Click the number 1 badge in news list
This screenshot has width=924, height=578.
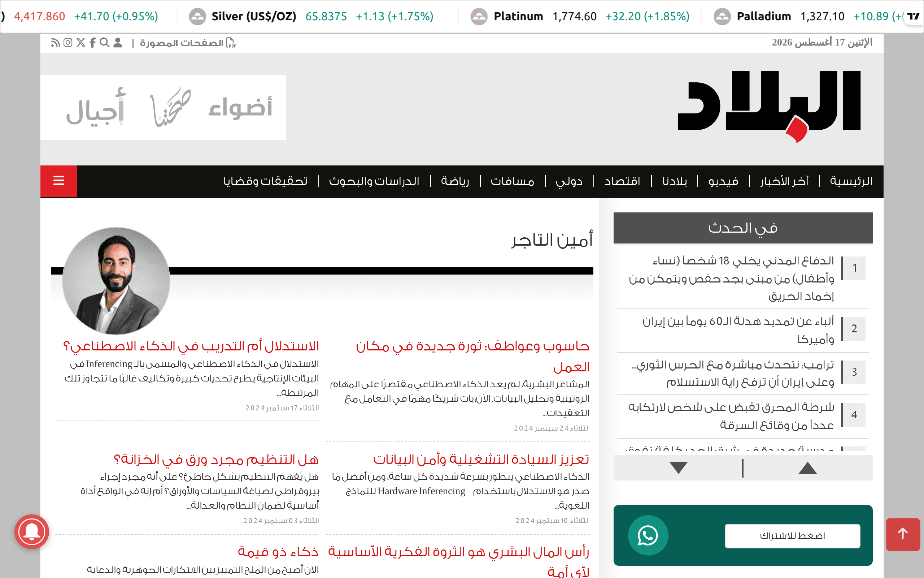[x=854, y=268]
